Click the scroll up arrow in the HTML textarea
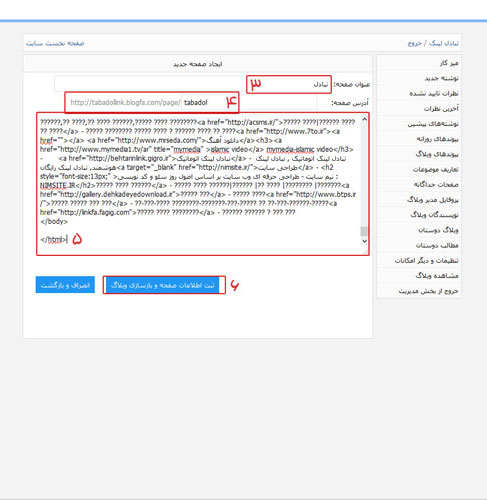 click(364, 119)
